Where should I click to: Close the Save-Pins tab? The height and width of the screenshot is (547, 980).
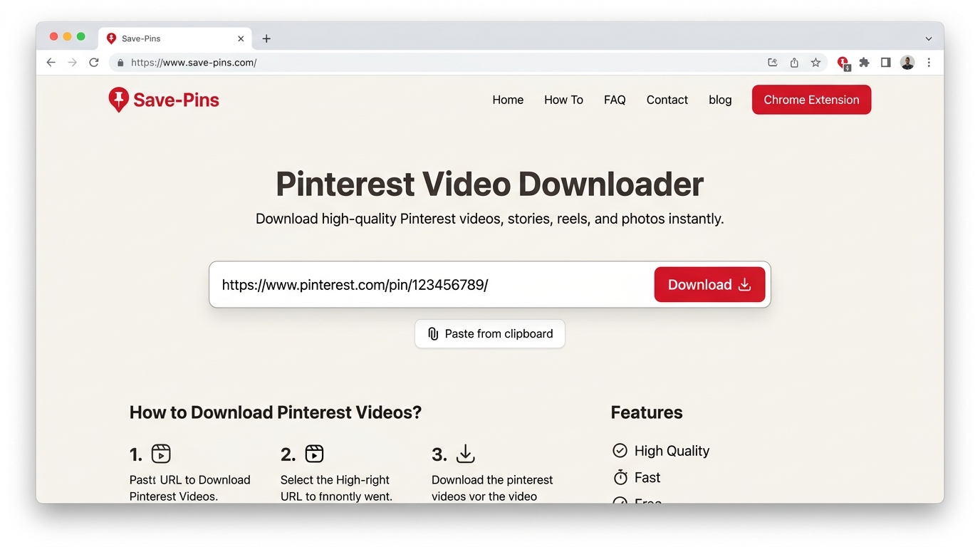[x=241, y=38]
